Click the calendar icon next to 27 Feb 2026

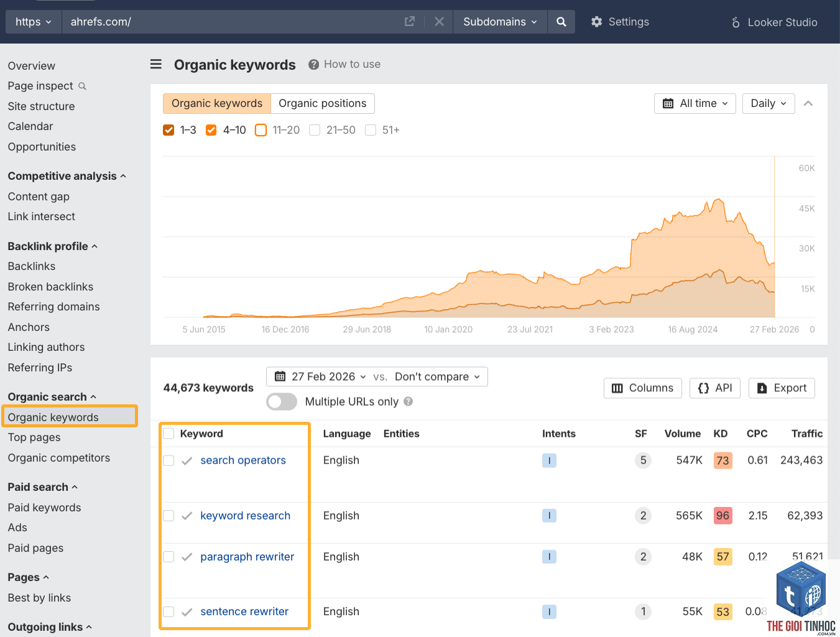click(x=280, y=376)
